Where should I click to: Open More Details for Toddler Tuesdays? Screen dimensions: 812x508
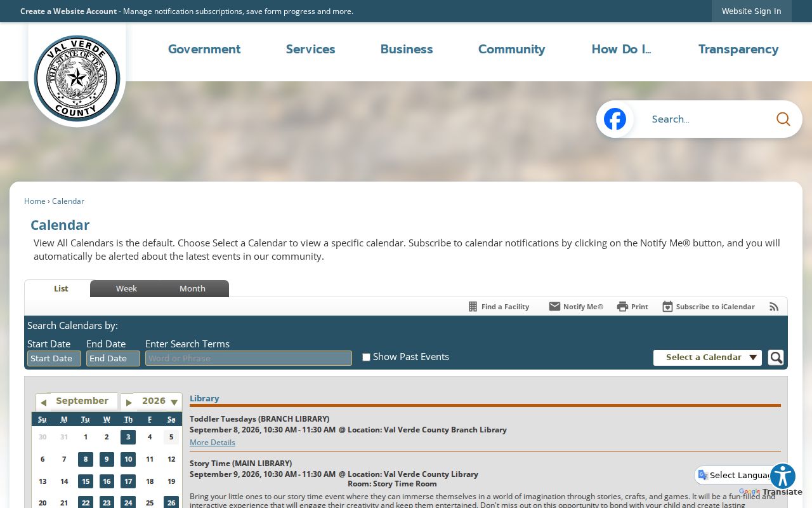click(x=213, y=443)
